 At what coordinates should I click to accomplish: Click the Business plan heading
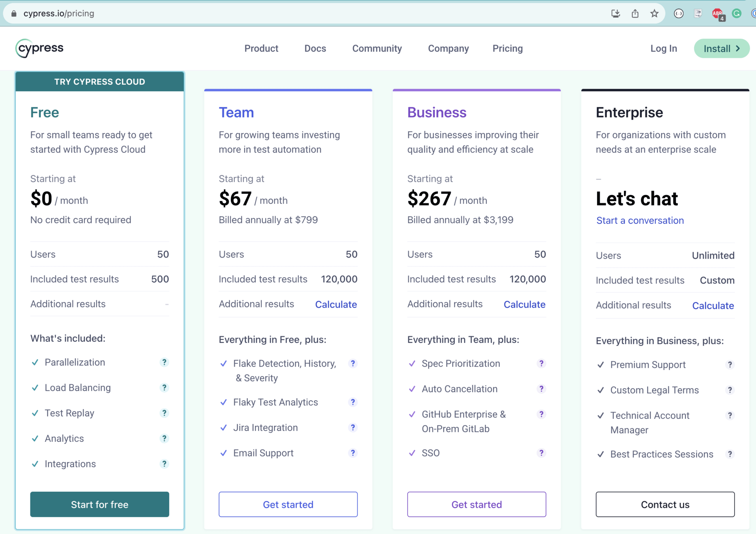(437, 112)
